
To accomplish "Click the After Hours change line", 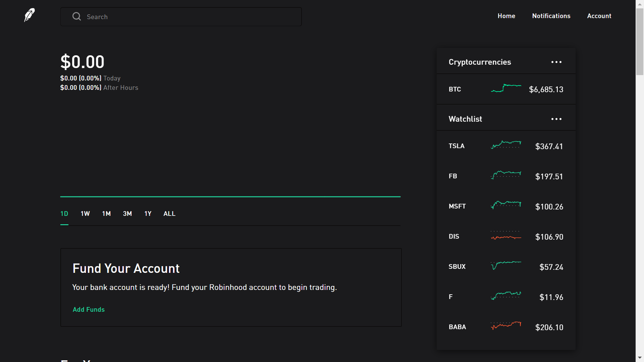I will coord(99,87).
